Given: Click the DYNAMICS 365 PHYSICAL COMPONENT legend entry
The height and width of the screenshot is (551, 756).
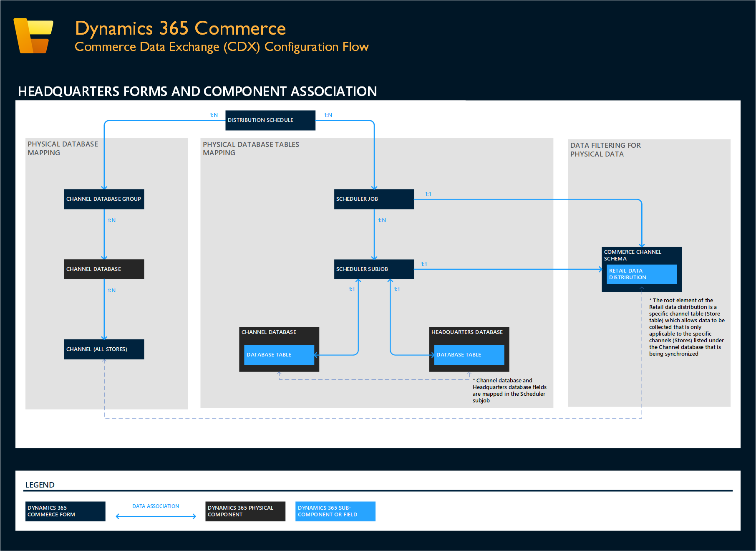Looking at the screenshot, I should point(245,511).
